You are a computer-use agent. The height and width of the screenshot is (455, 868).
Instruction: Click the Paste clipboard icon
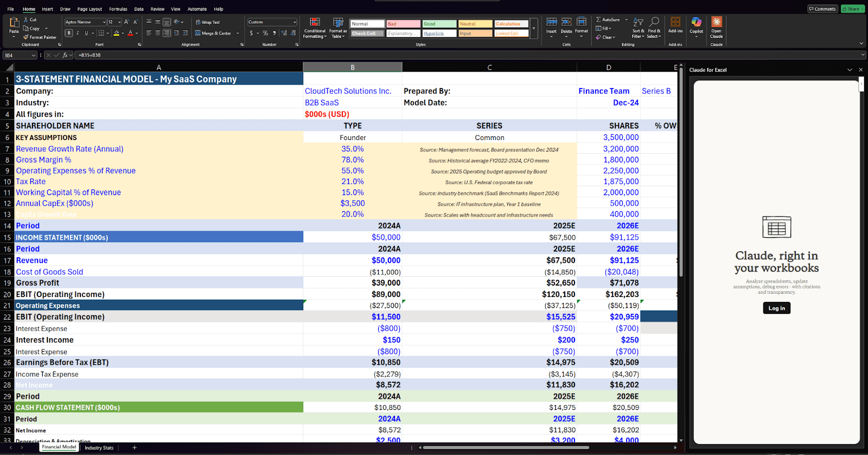pos(14,22)
